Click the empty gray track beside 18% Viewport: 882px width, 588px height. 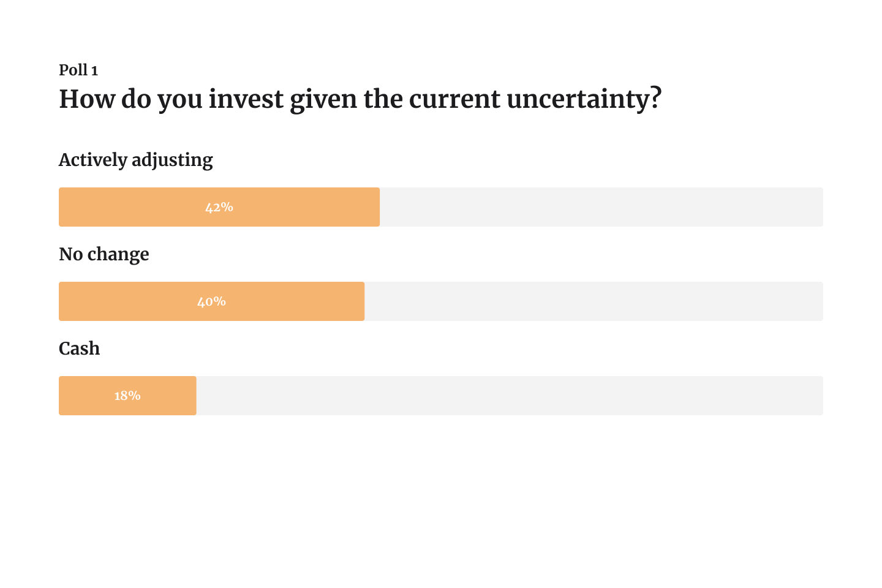[508, 396]
